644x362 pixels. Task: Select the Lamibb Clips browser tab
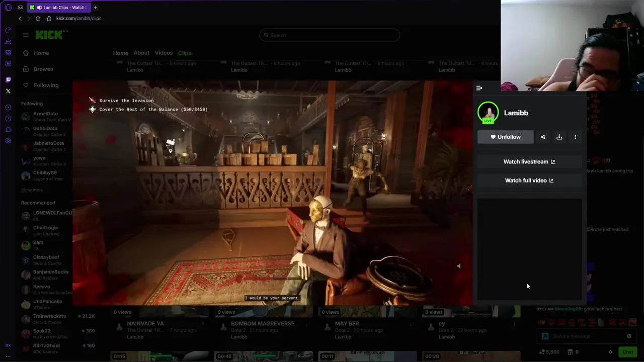pos(59,8)
